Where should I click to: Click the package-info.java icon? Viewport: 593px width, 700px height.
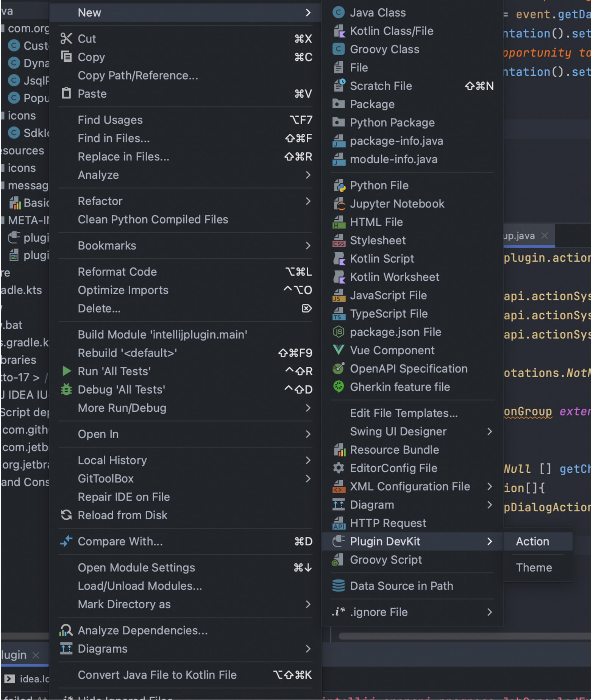click(339, 141)
